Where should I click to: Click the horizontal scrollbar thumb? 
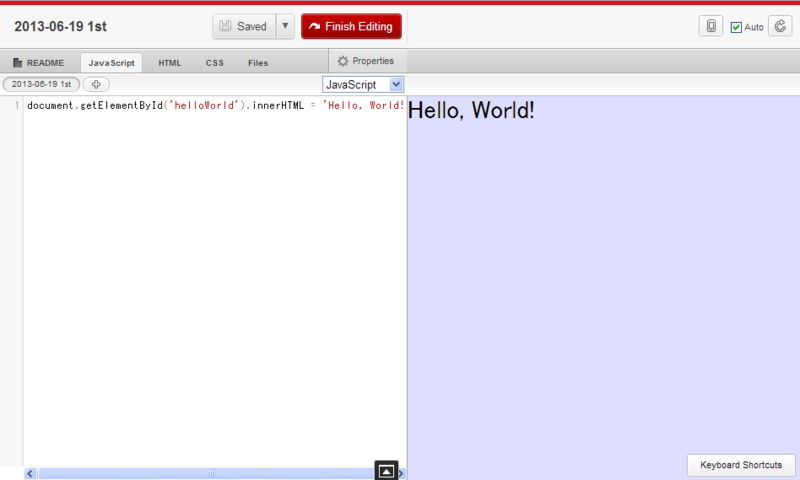pyautogui.click(x=208, y=474)
